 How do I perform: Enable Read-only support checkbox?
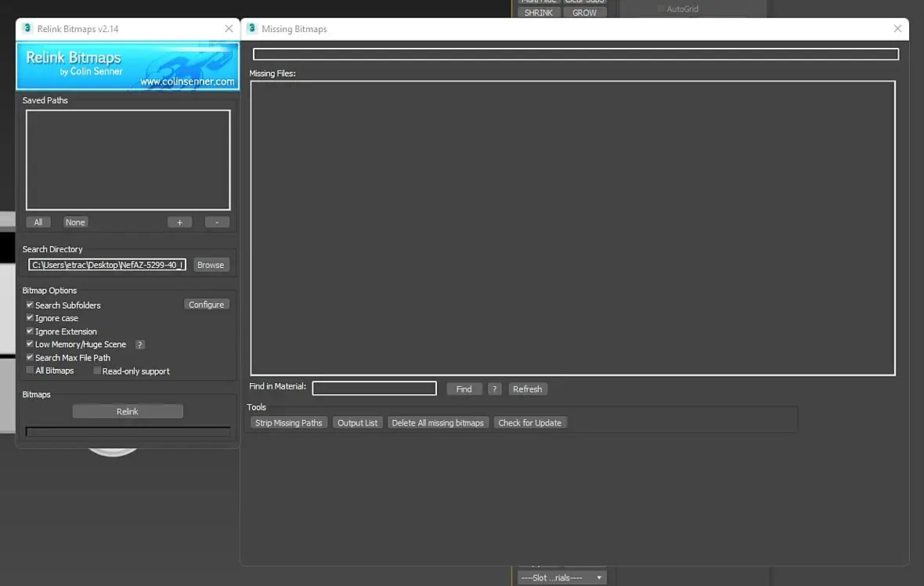pyautogui.click(x=97, y=371)
